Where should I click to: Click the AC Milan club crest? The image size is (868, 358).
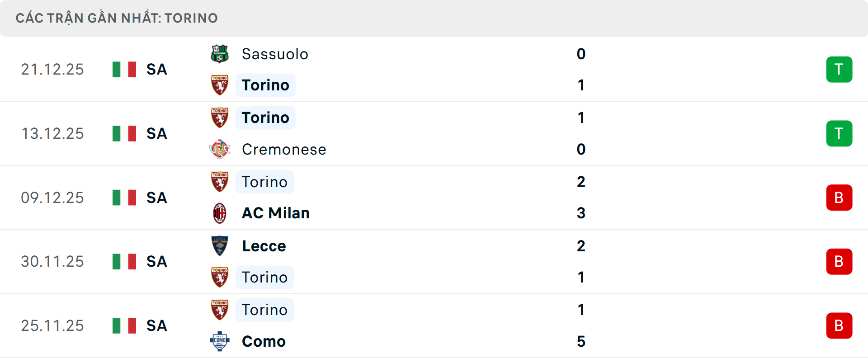coord(220,213)
